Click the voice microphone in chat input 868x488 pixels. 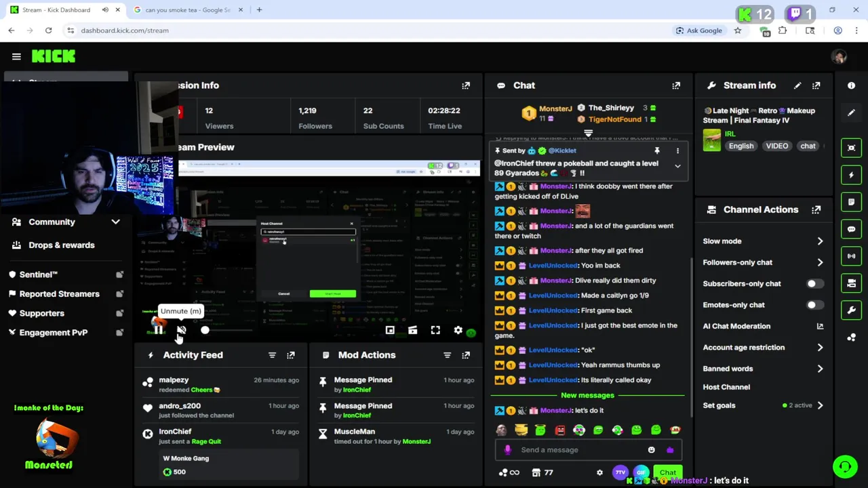coord(508,450)
